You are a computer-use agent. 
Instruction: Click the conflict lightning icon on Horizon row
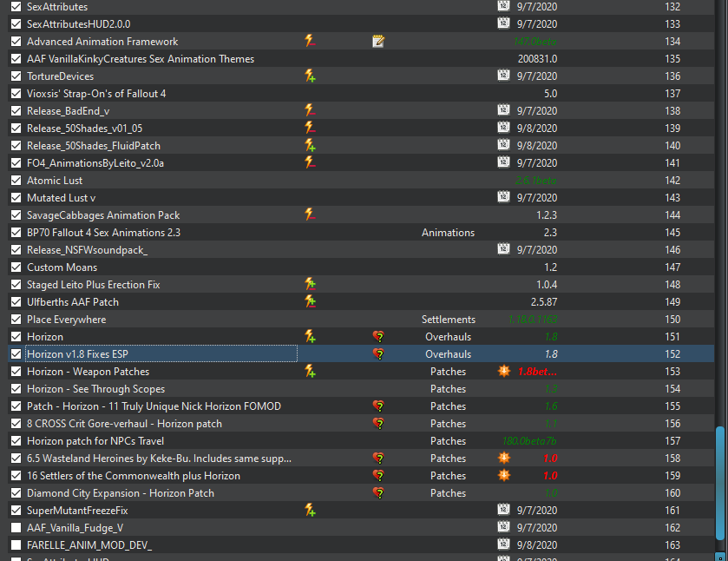310,336
